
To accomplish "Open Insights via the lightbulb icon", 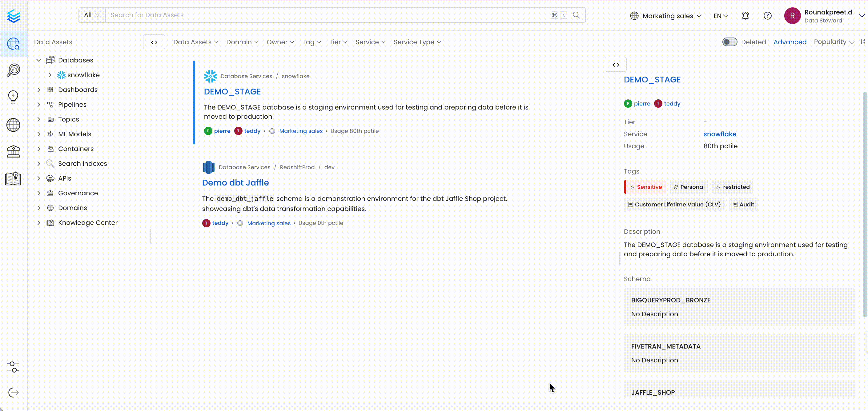I will click(x=13, y=97).
